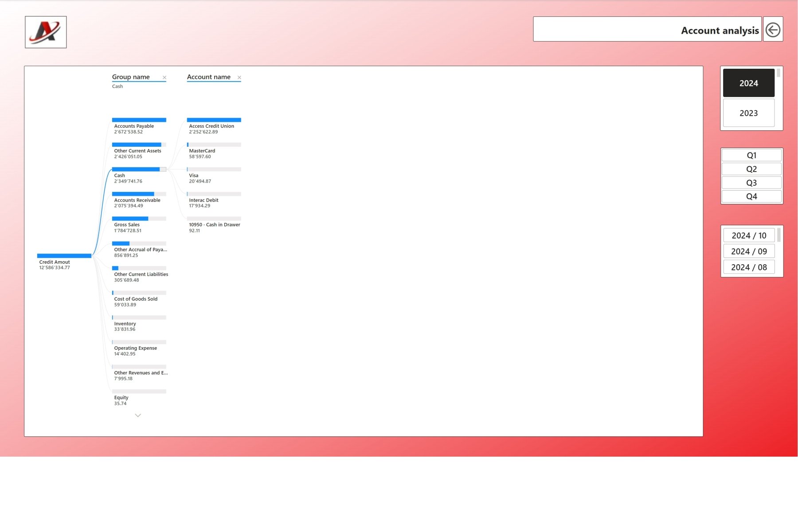798x532 pixels.
Task: Select the Access Credit Union account
Action: (x=214, y=126)
